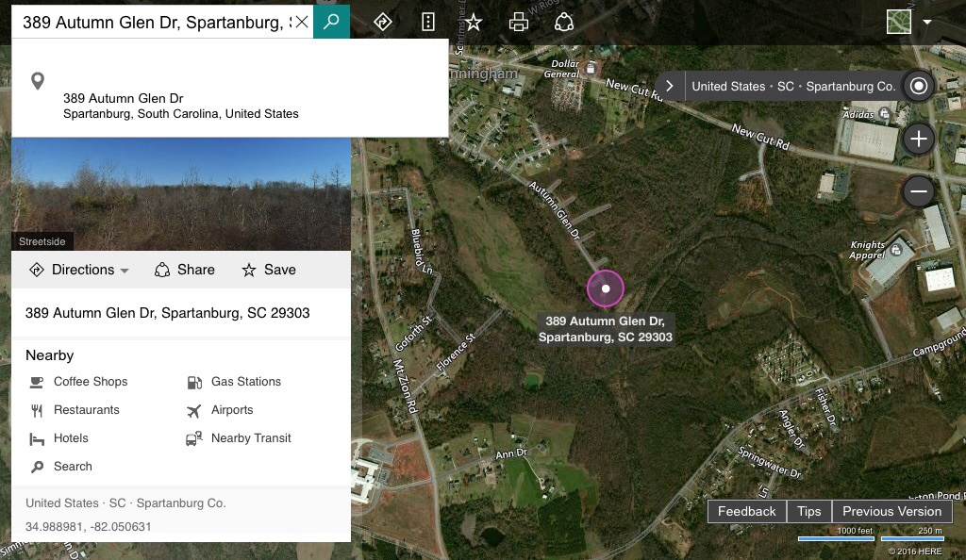Open the traffic light icon in toolbar

(x=428, y=22)
